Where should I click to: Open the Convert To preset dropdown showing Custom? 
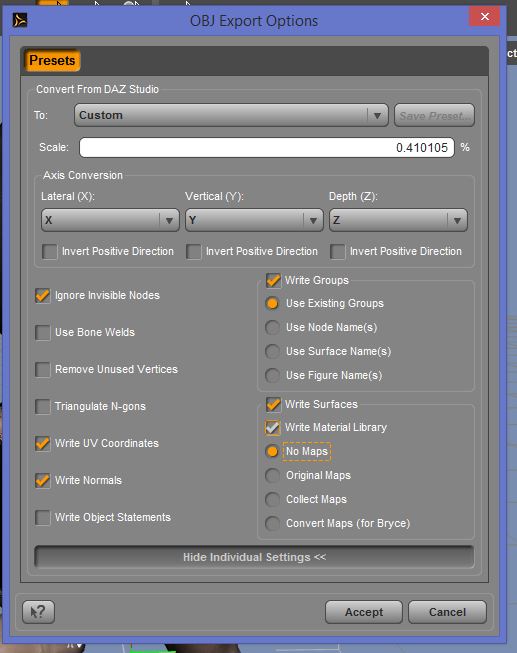(231, 115)
